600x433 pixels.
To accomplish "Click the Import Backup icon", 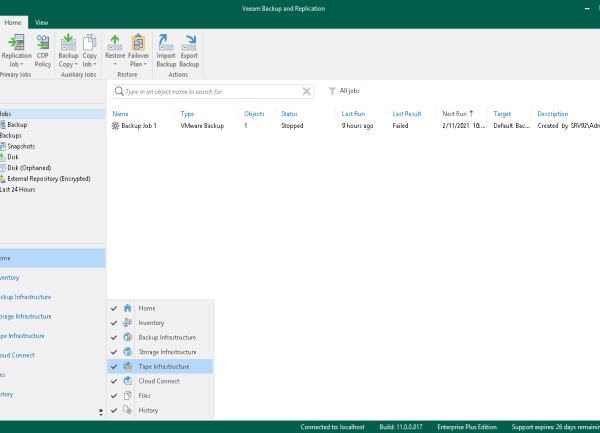I will (166, 42).
